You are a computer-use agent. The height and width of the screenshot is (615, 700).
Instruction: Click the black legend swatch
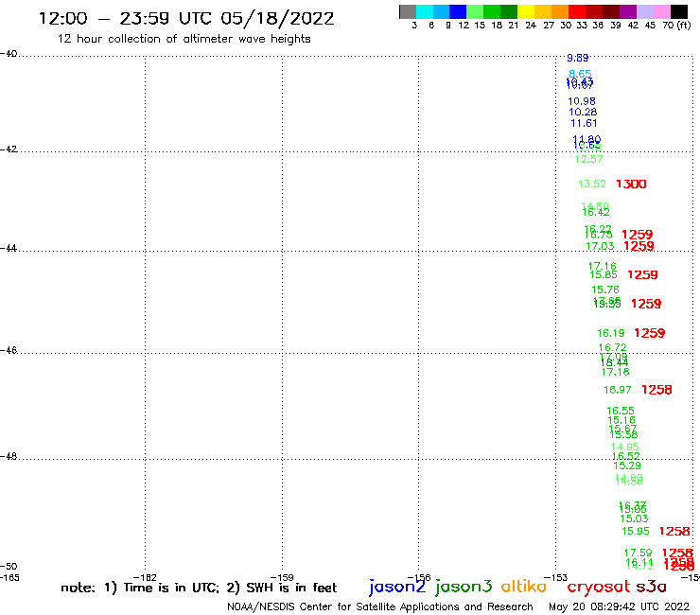(679, 11)
